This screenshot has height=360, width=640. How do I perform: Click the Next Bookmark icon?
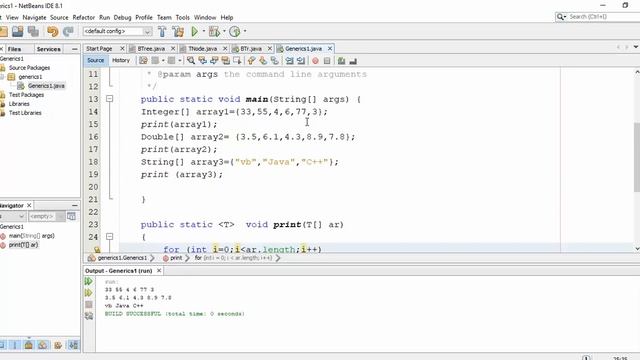point(263,61)
